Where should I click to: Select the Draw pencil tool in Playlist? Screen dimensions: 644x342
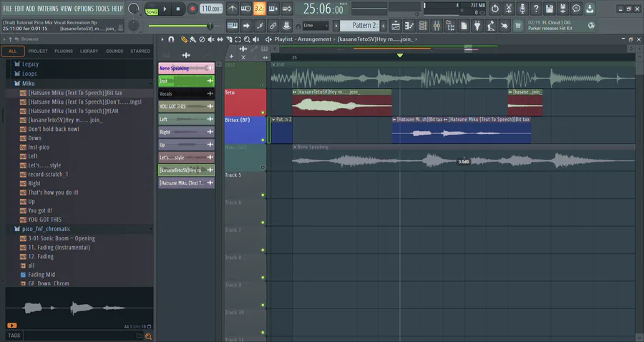coord(184,39)
